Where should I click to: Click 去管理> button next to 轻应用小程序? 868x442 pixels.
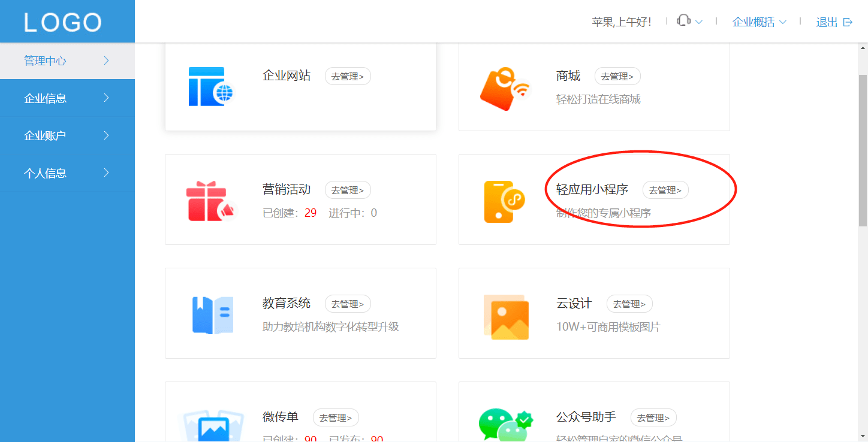click(x=665, y=190)
